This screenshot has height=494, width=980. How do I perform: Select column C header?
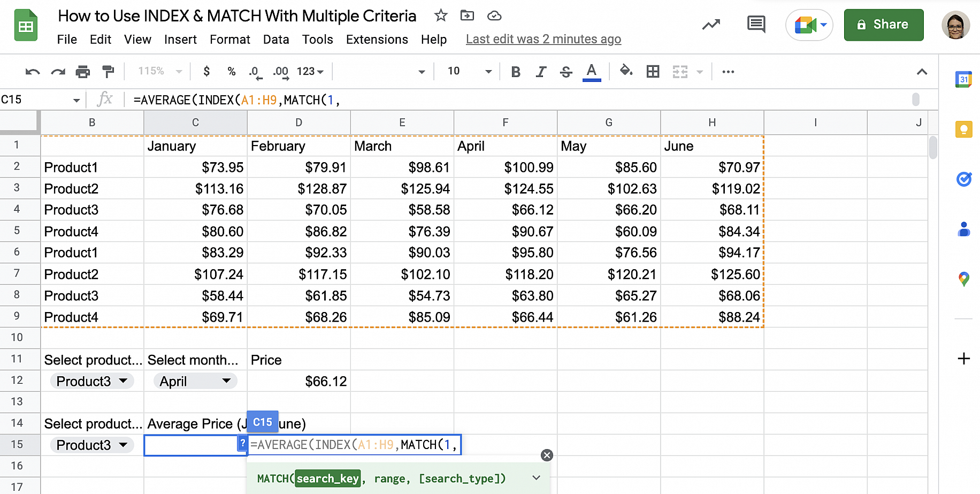tap(195, 123)
